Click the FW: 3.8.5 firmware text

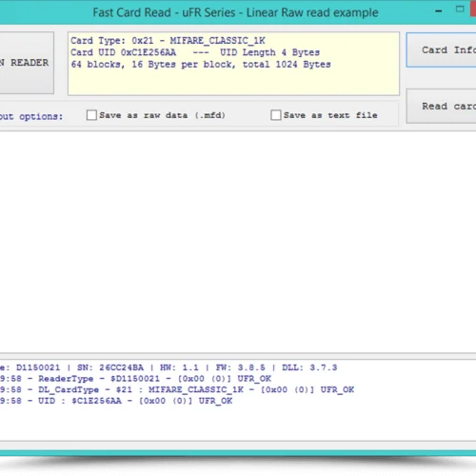[240, 367]
